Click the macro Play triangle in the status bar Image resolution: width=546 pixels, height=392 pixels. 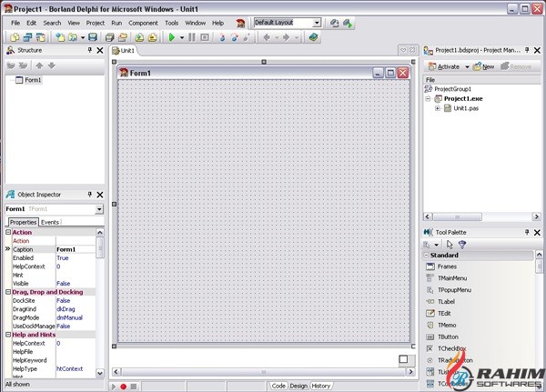[114, 387]
